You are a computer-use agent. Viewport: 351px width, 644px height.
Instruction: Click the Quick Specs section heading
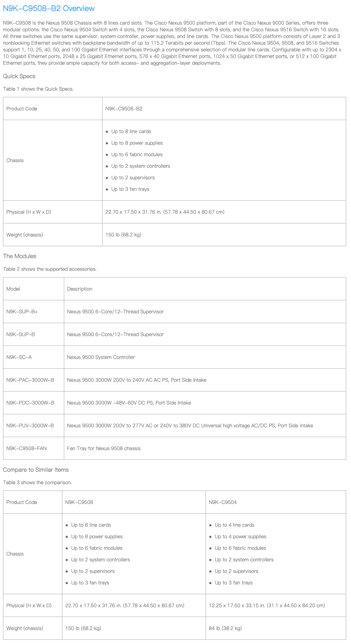(x=19, y=76)
